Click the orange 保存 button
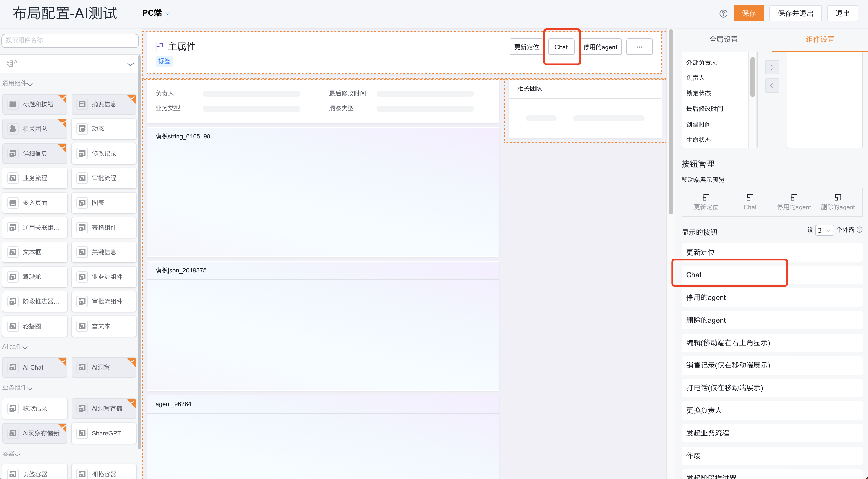Image resolution: width=868 pixels, height=479 pixels. [749, 14]
